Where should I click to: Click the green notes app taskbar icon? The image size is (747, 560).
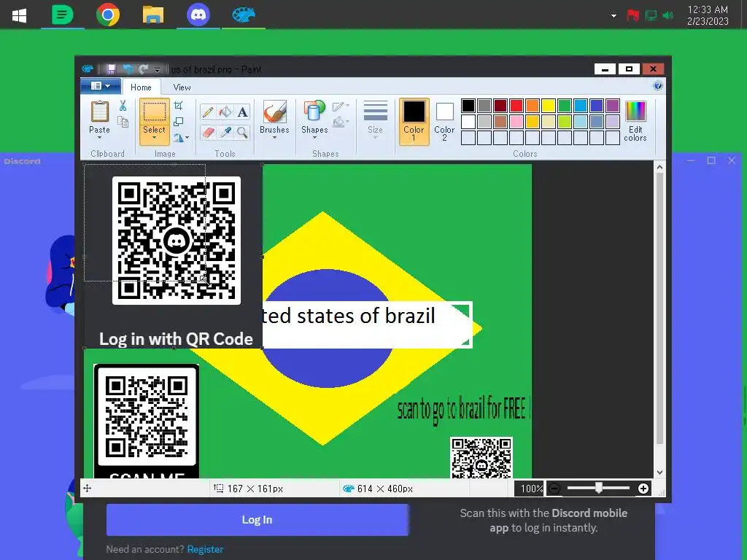pyautogui.click(x=63, y=15)
